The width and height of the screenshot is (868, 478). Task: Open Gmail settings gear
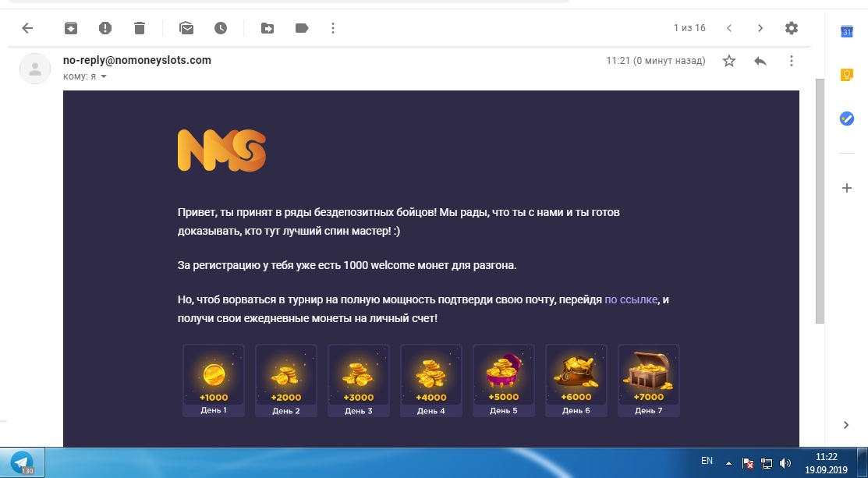point(792,27)
